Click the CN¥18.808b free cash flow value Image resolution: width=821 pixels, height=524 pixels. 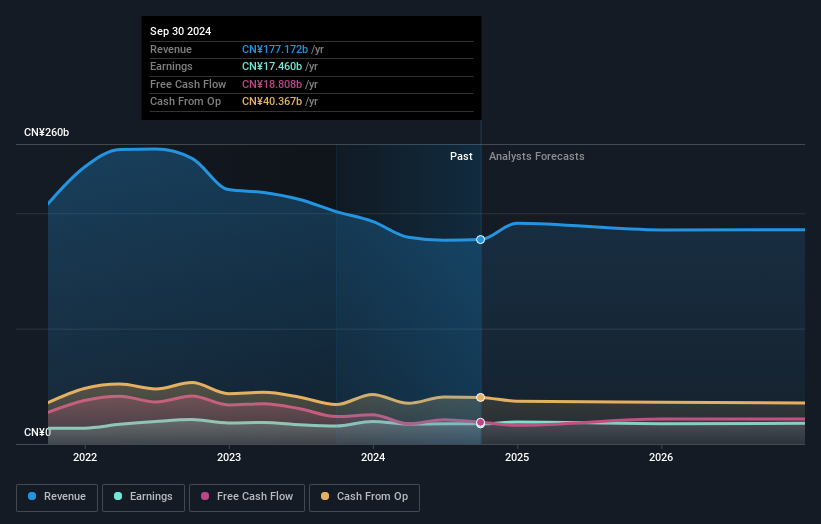click(x=272, y=84)
